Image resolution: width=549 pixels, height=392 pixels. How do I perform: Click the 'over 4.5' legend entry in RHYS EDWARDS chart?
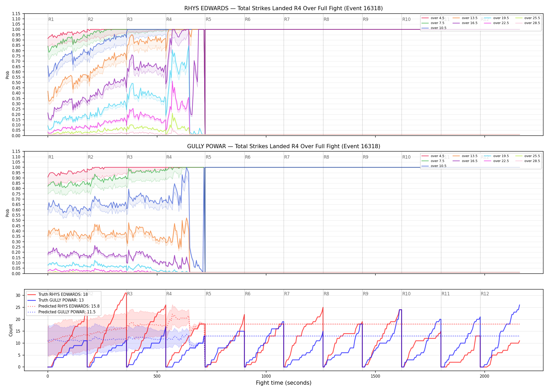[x=433, y=18]
